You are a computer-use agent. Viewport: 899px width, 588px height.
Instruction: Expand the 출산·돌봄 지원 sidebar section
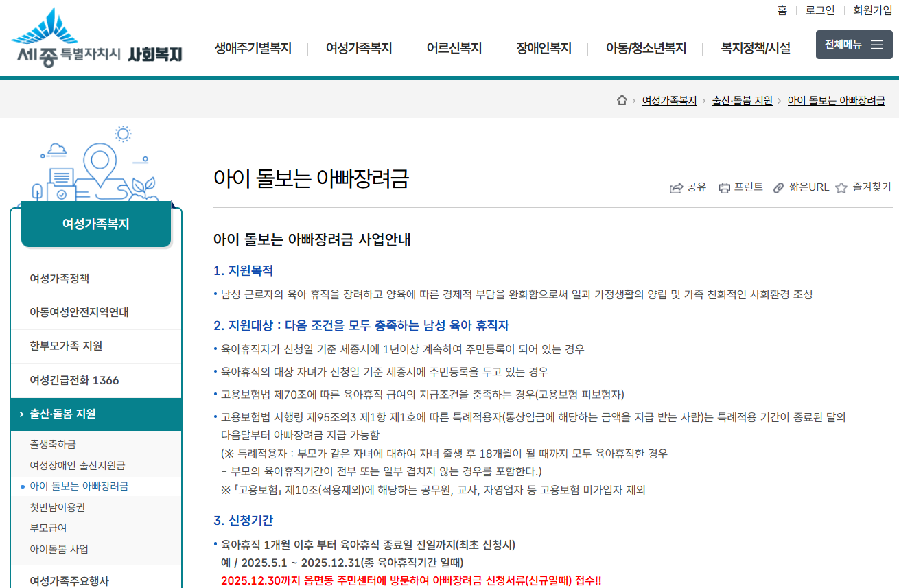pos(96,414)
